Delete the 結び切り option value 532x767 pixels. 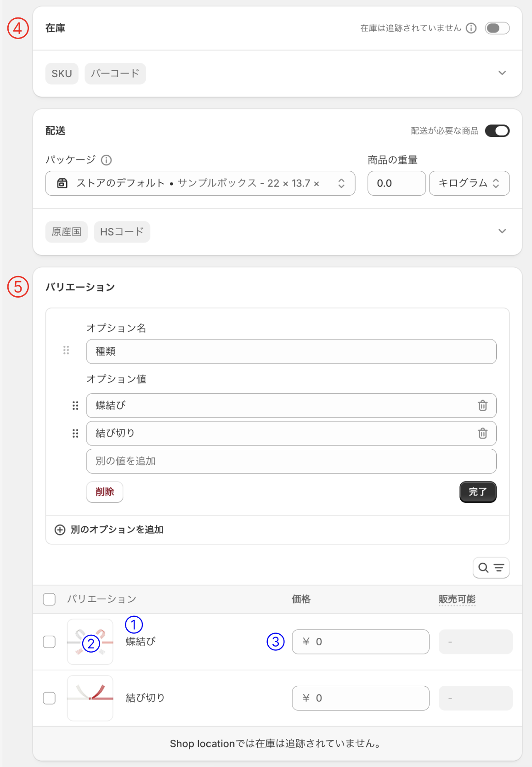point(482,434)
